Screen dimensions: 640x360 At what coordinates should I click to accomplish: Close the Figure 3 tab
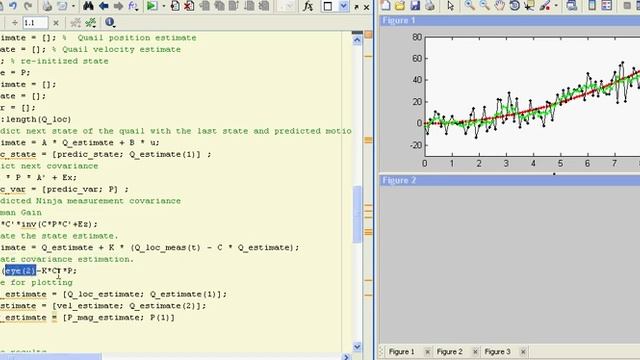[x=523, y=351]
